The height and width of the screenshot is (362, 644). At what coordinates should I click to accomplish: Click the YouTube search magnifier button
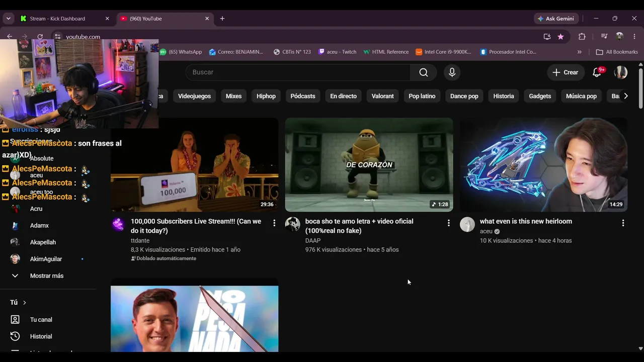point(424,72)
